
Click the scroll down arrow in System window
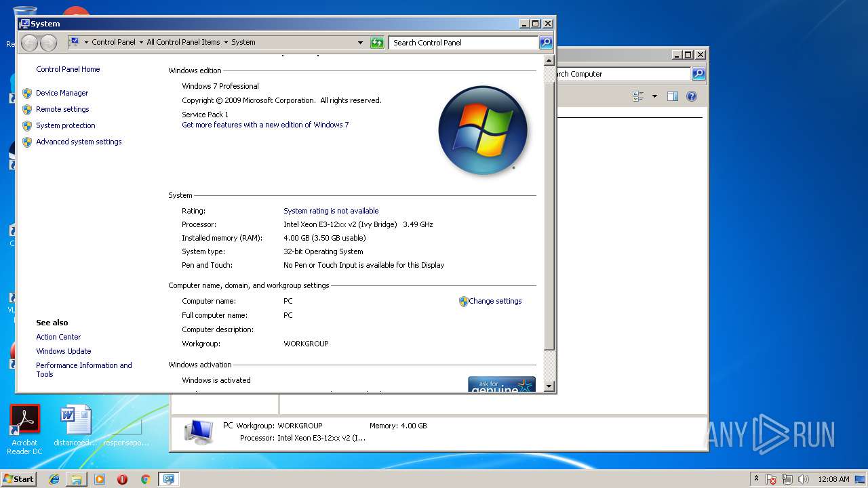click(x=549, y=386)
